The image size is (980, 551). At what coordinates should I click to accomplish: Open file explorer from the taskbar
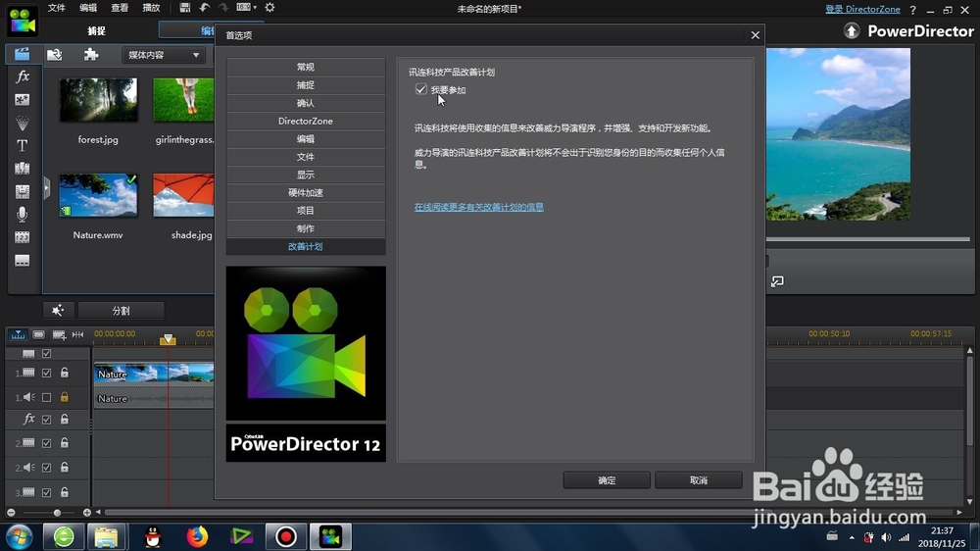click(106, 536)
